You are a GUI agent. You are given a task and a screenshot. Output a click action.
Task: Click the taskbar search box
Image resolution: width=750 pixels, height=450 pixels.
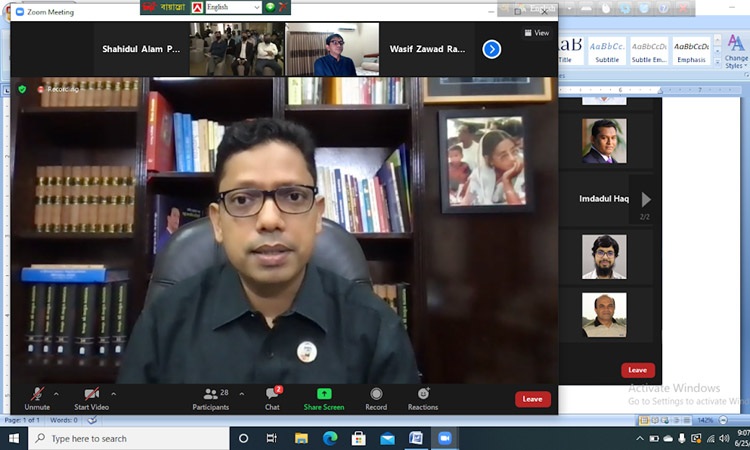click(x=129, y=438)
